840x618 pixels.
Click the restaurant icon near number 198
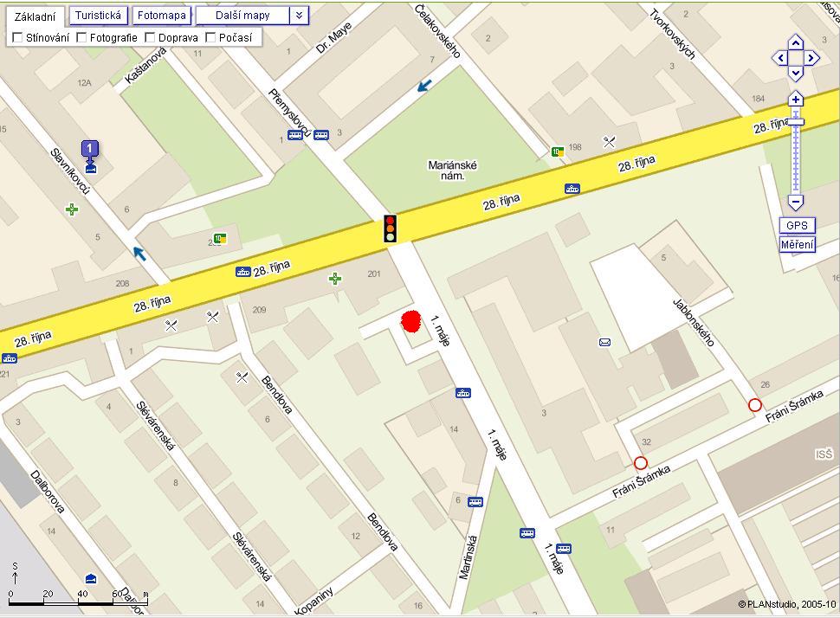click(x=609, y=142)
